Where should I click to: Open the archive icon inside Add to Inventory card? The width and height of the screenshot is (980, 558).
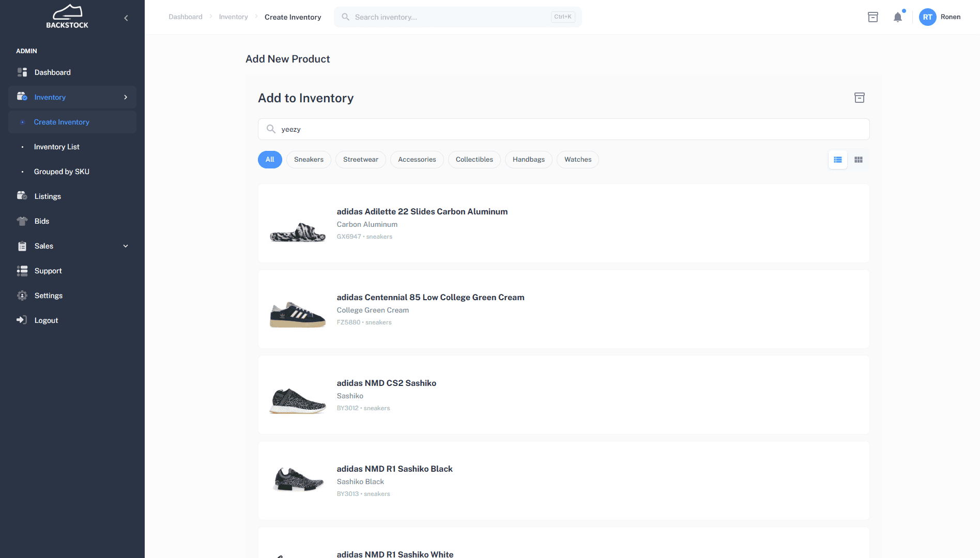click(860, 98)
